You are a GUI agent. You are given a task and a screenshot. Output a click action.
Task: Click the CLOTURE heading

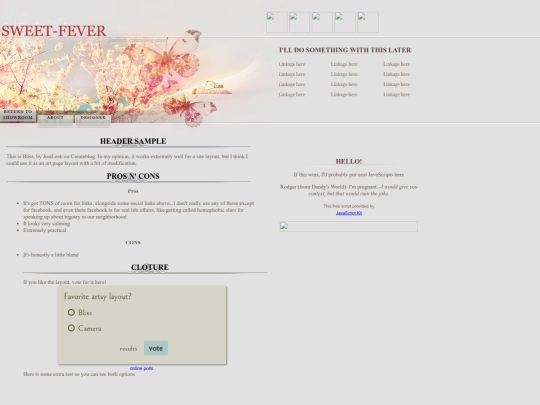(150, 267)
